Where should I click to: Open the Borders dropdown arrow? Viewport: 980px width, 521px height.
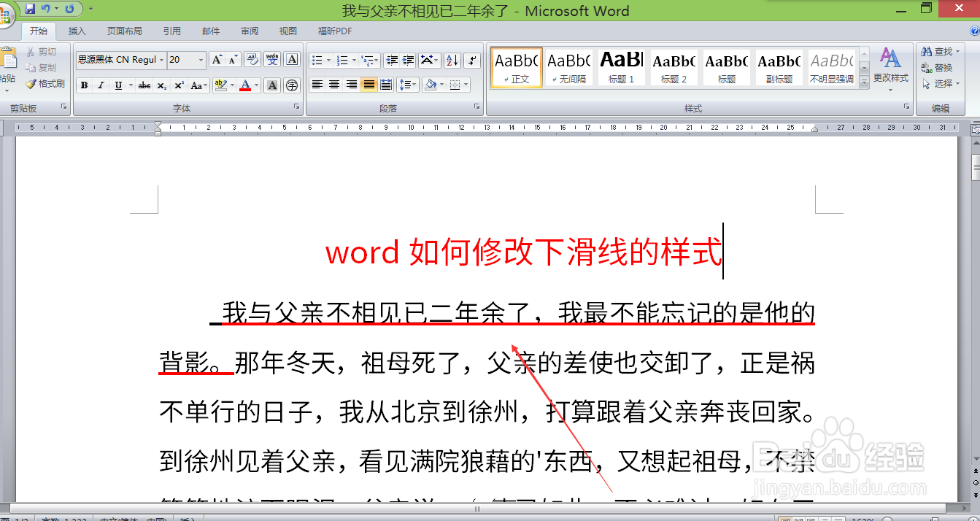(x=467, y=85)
